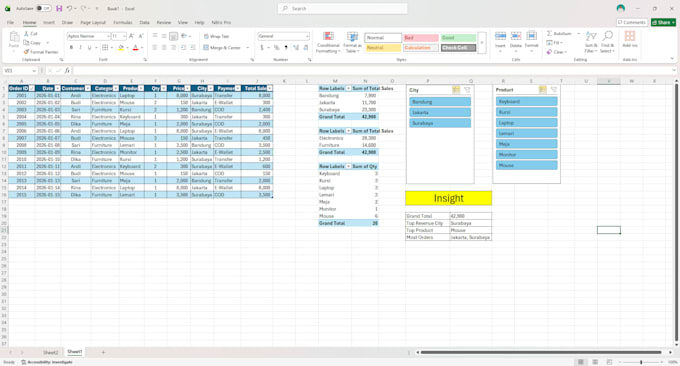Click the Conditional Formatting icon

328,37
